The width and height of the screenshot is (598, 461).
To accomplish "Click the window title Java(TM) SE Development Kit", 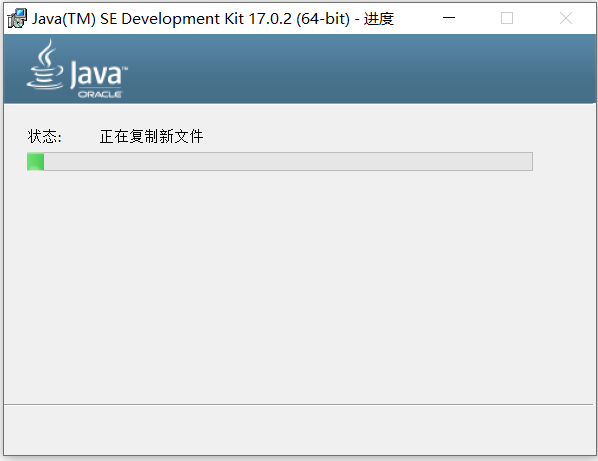I will (138, 19).
